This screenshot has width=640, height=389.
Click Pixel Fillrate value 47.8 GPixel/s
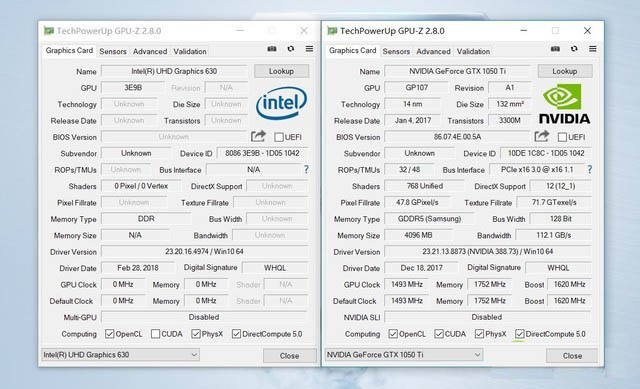[x=417, y=202]
